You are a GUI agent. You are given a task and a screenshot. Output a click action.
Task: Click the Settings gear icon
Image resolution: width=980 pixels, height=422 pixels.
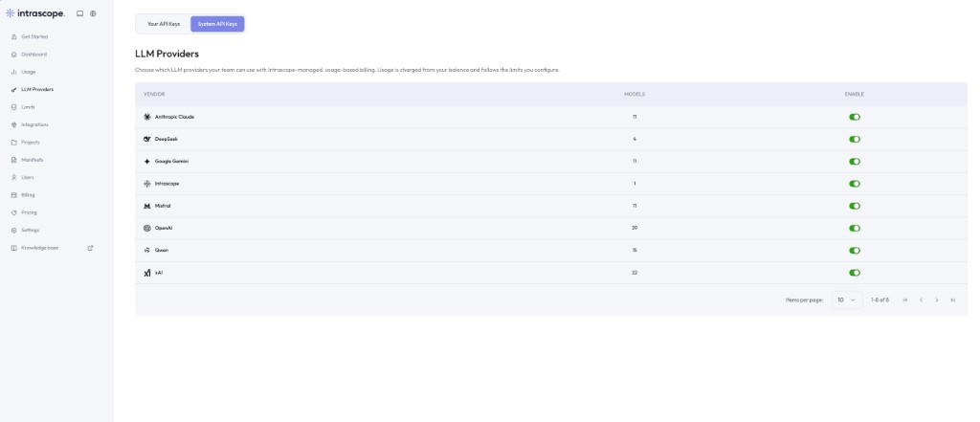coord(14,230)
